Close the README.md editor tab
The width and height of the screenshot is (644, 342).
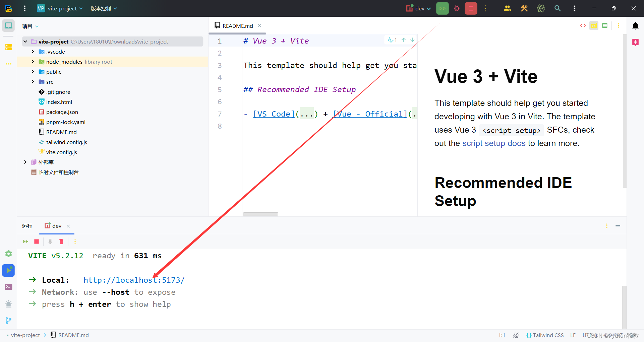259,25
